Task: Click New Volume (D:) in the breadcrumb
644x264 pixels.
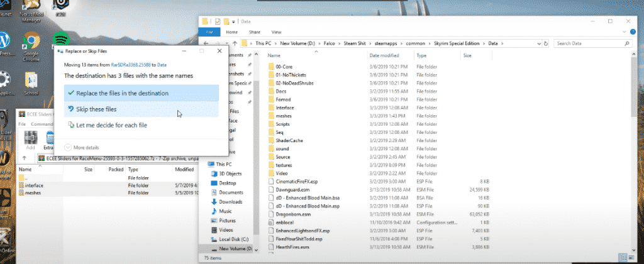Action: [297, 43]
